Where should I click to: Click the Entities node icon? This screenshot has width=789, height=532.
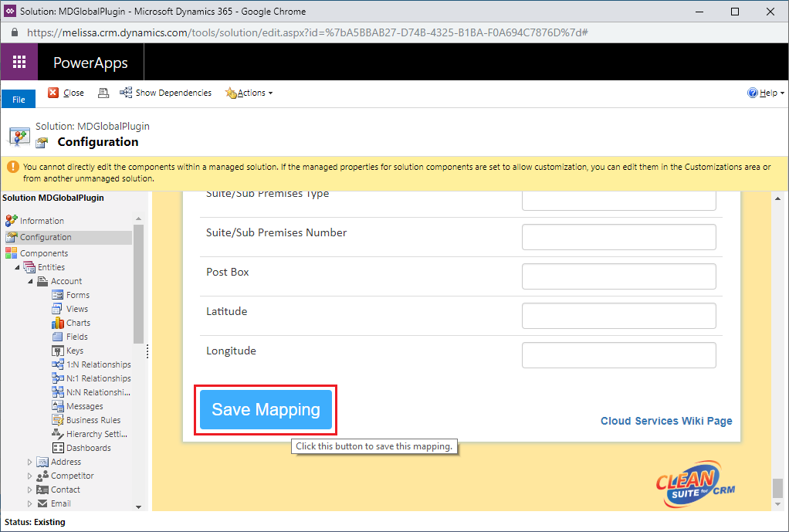coord(29,266)
